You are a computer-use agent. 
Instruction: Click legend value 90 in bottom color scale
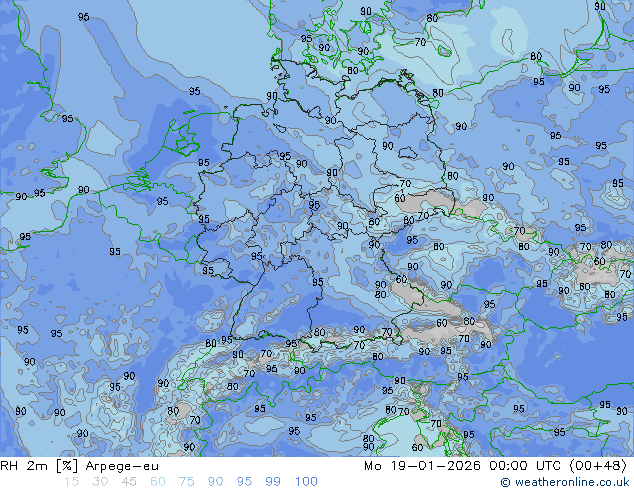pos(215,482)
